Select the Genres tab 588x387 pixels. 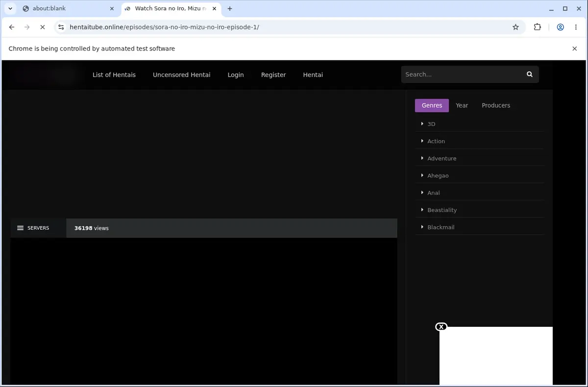pos(432,105)
